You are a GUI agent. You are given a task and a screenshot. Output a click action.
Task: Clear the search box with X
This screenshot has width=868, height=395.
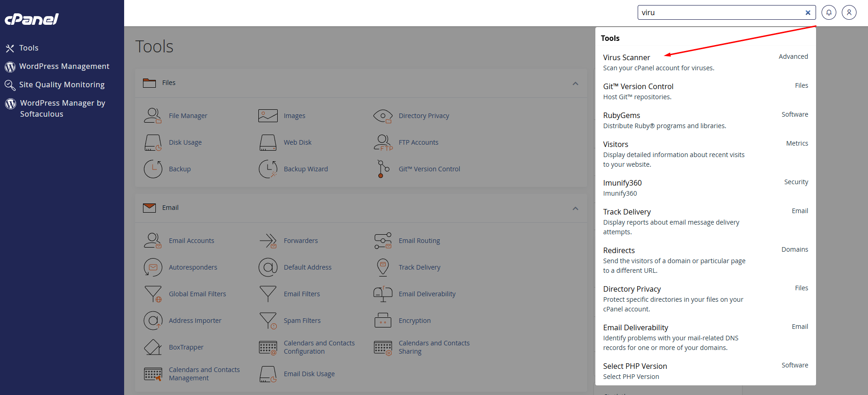tap(808, 12)
